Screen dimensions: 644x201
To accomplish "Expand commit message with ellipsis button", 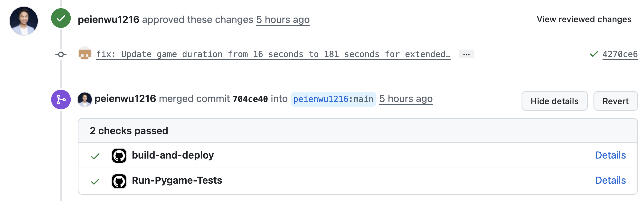I will click(466, 54).
